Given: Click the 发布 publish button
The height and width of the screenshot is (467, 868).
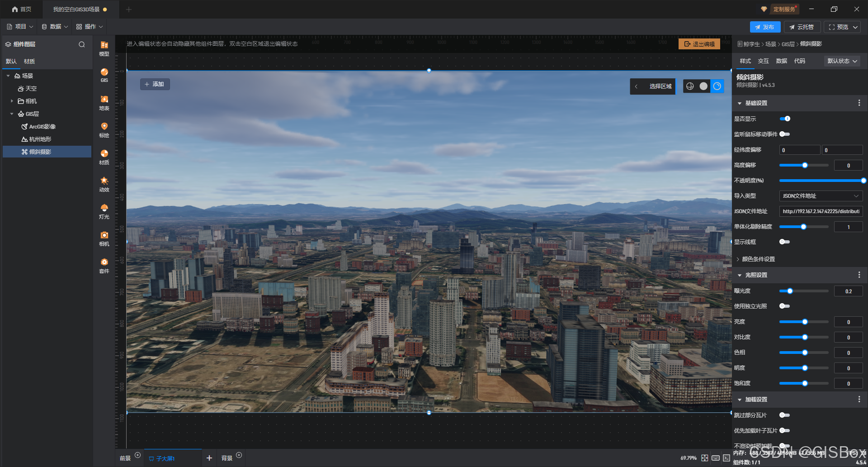Looking at the screenshot, I should (765, 27).
